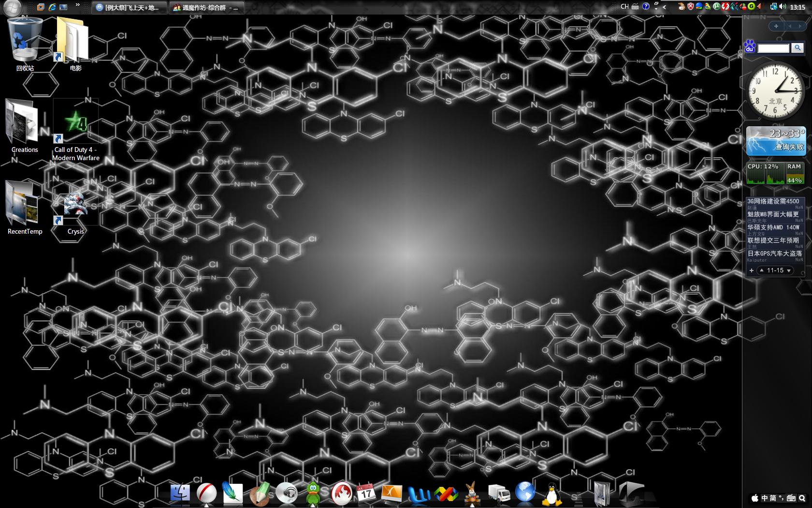
Task: Open the volume speaker tray icon
Action: tap(783, 6)
